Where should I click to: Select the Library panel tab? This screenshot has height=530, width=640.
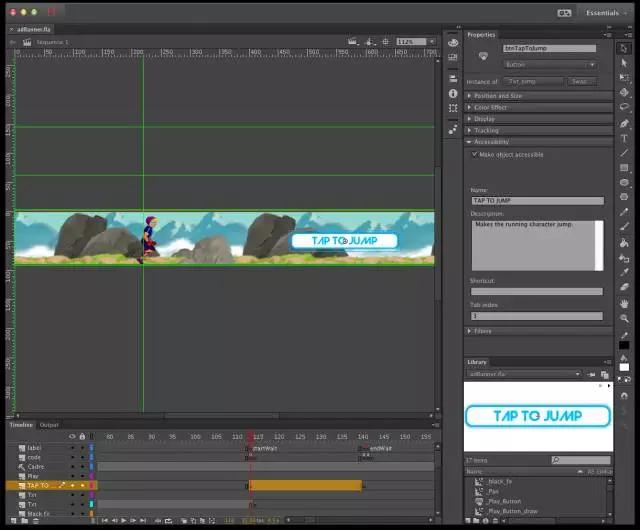pyautogui.click(x=477, y=362)
